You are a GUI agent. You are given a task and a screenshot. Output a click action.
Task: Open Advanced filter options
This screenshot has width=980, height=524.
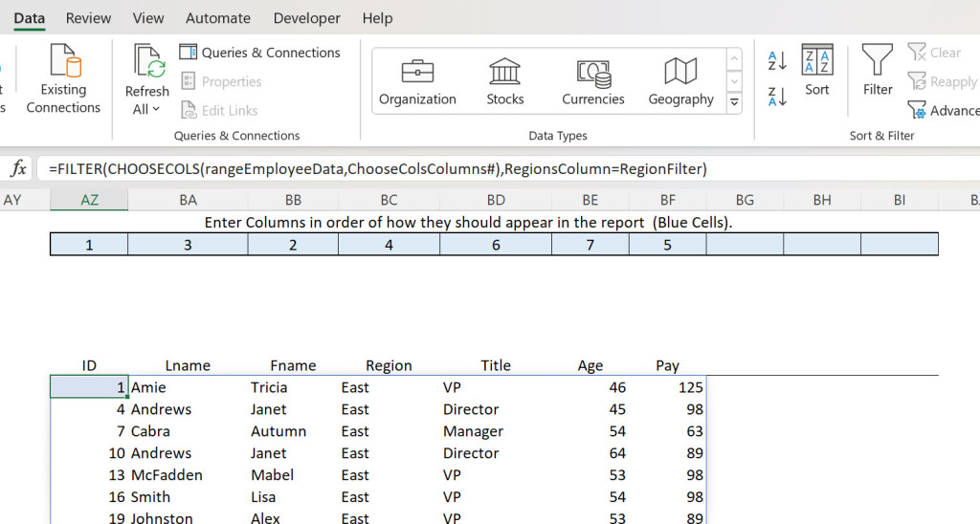click(944, 111)
